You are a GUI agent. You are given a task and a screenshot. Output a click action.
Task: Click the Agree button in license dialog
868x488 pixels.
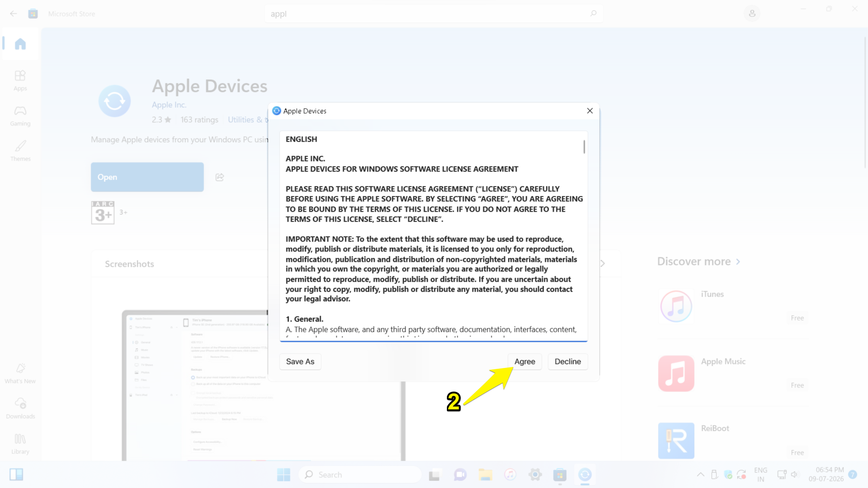(x=525, y=362)
